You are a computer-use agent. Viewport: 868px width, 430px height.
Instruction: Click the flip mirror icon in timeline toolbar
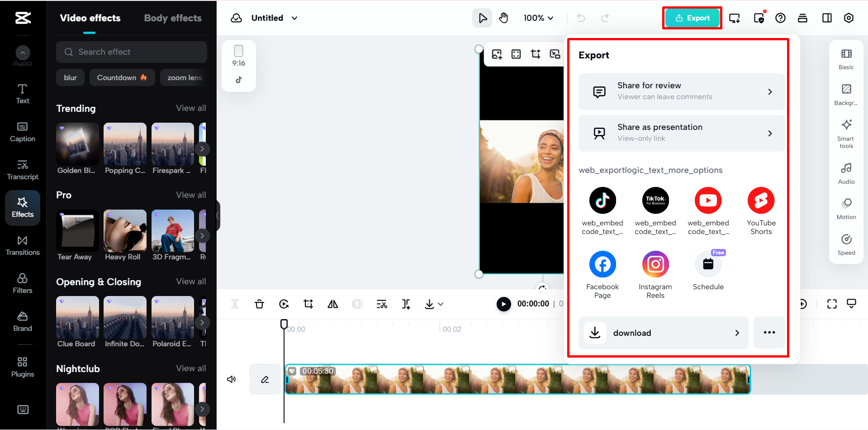tap(333, 304)
